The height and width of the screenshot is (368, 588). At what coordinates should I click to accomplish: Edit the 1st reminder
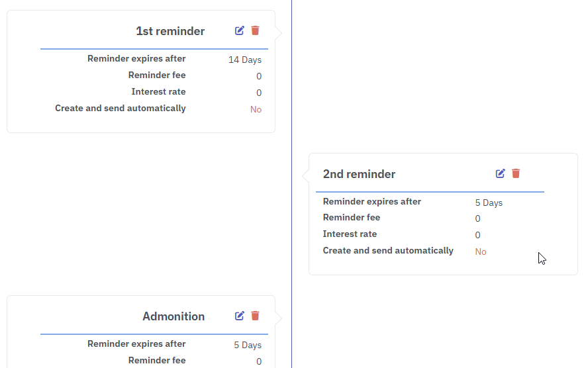click(x=239, y=30)
